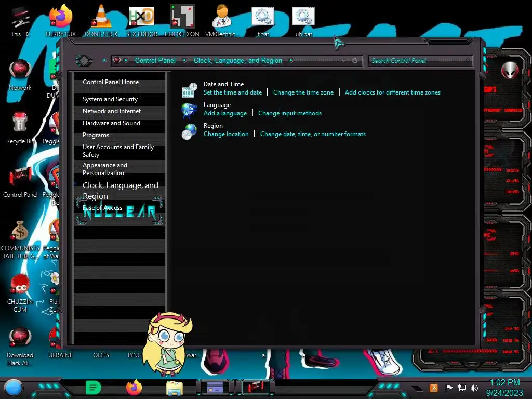Select the Network desktop icon

(20, 75)
